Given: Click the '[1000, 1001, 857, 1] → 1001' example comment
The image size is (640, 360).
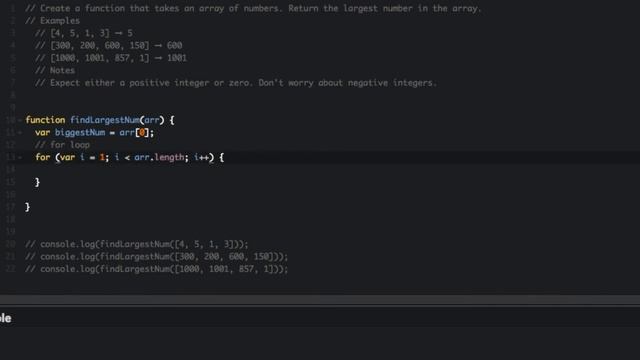Looking at the screenshot, I should coord(111,58).
